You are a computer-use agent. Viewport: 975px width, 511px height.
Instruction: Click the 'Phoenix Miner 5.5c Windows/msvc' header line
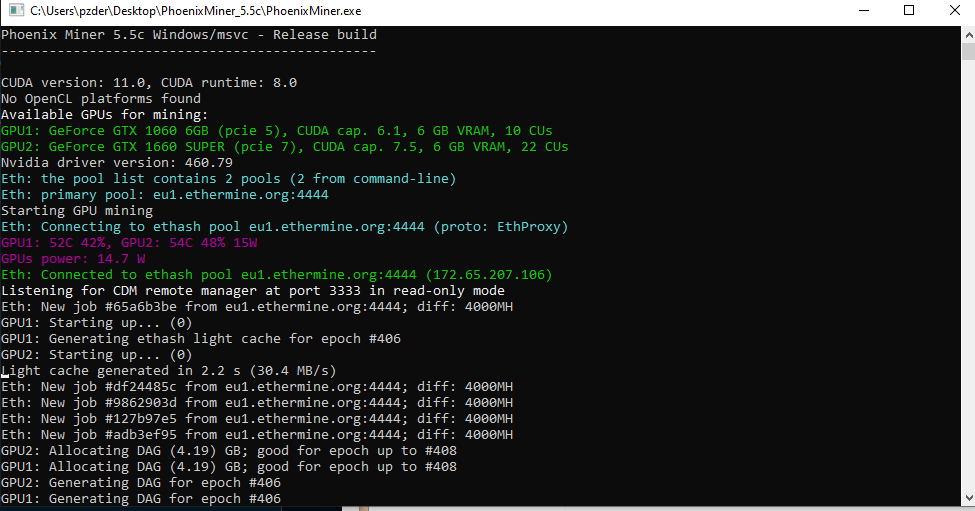coord(188,35)
